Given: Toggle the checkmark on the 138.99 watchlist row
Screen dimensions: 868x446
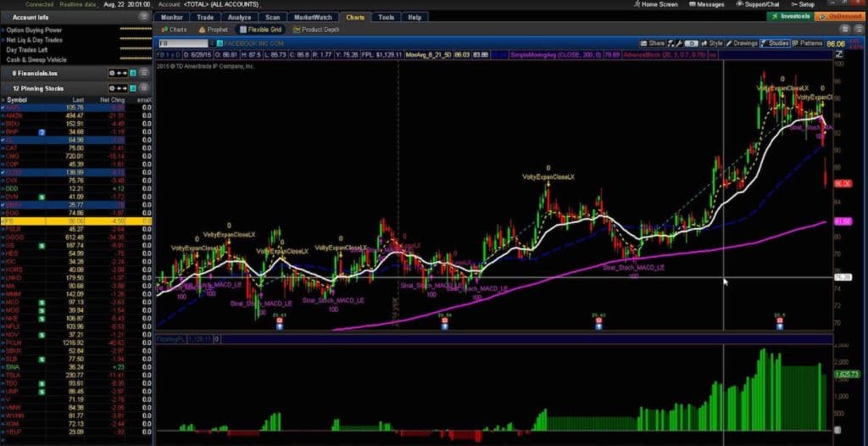Looking at the screenshot, I should click(x=3, y=172).
